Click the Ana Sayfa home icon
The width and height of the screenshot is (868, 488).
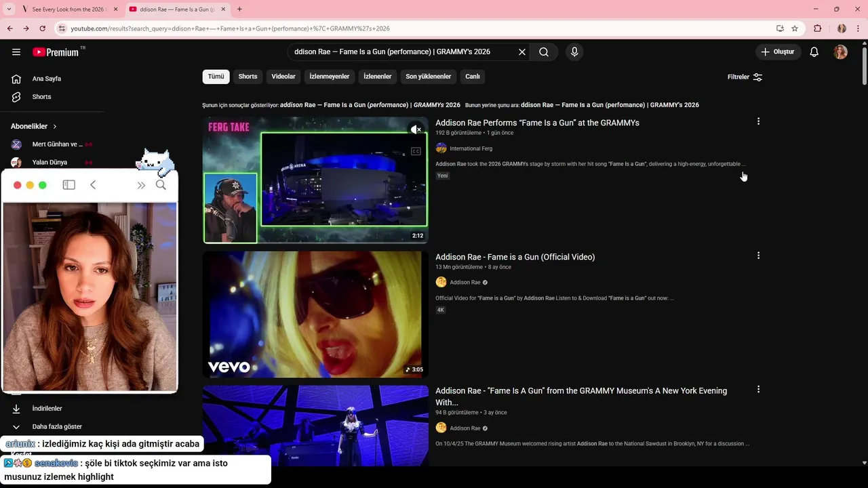point(16,79)
